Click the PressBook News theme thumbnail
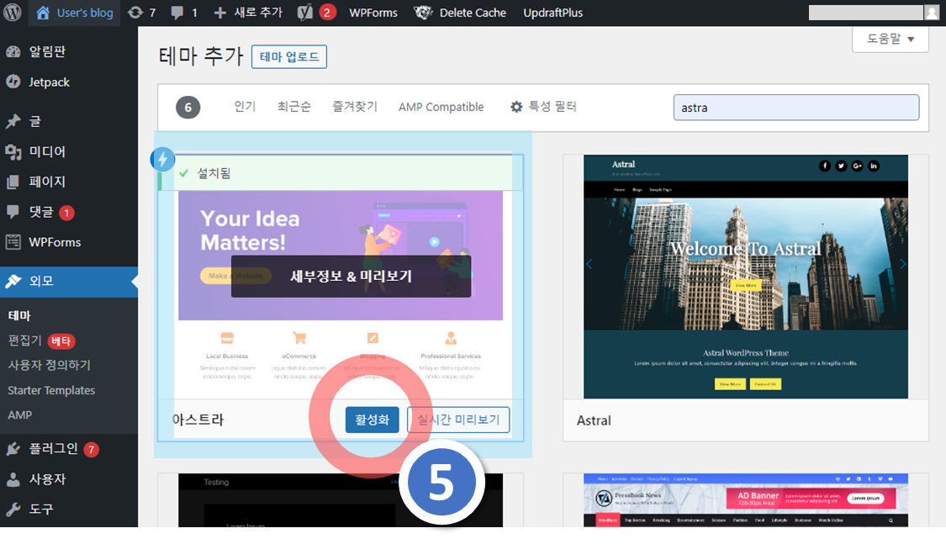Viewport: 946px width, 560px height. tap(746, 500)
